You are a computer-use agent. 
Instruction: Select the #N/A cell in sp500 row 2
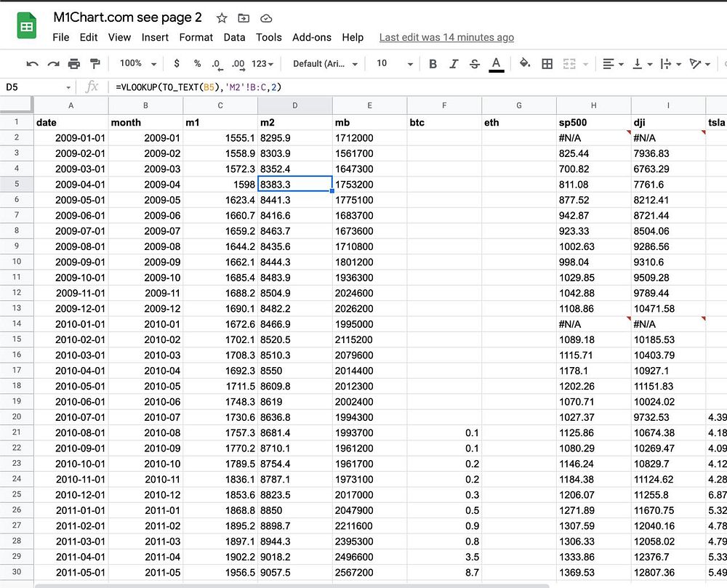(593, 137)
